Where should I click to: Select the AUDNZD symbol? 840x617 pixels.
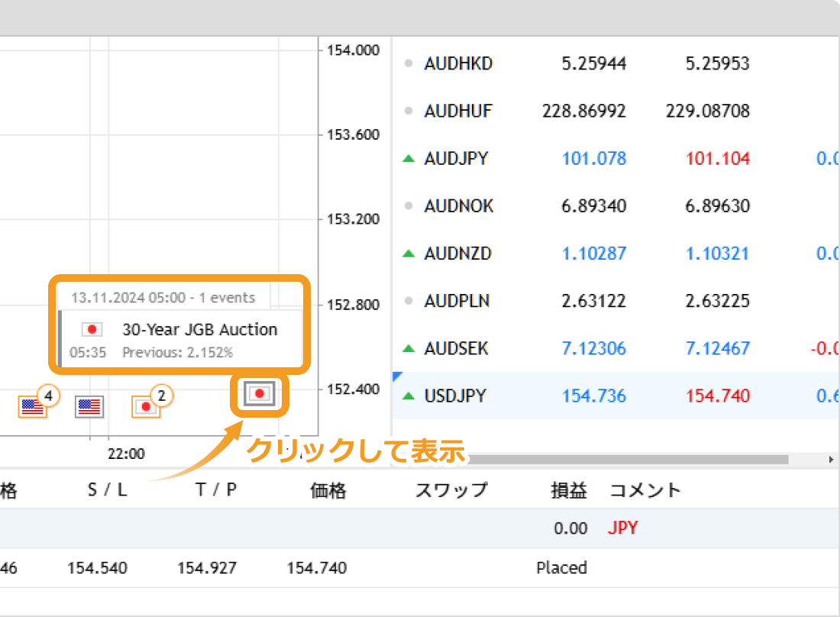(x=457, y=254)
